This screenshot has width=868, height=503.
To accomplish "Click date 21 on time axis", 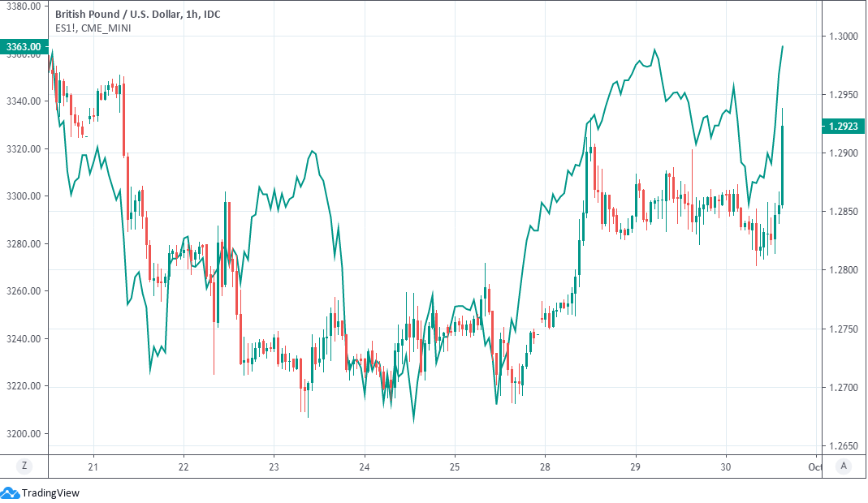I will (x=93, y=467).
